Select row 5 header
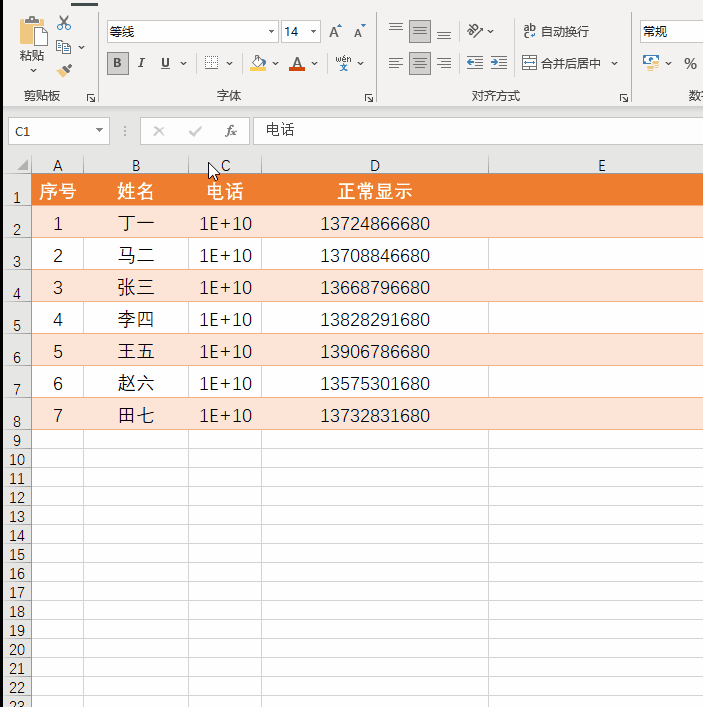The height and width of the screenshot is (707, 703). [x=17, y=318]
